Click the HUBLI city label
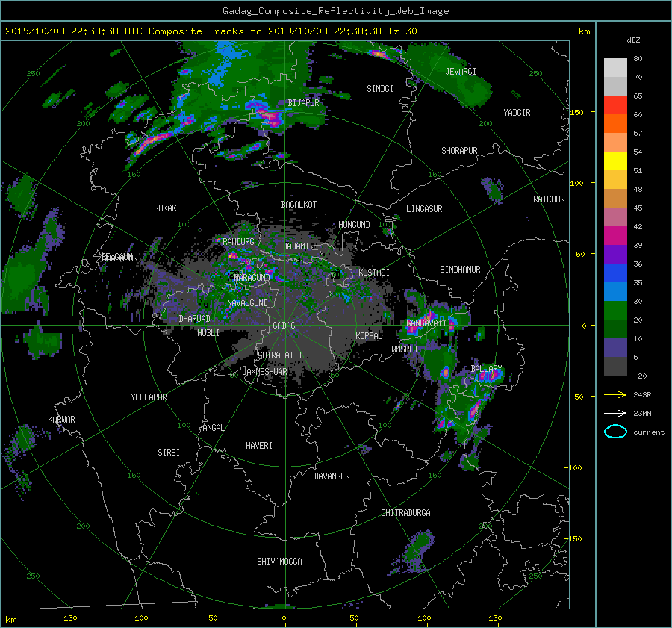This screenshot has width=672, height=628. 208,333
